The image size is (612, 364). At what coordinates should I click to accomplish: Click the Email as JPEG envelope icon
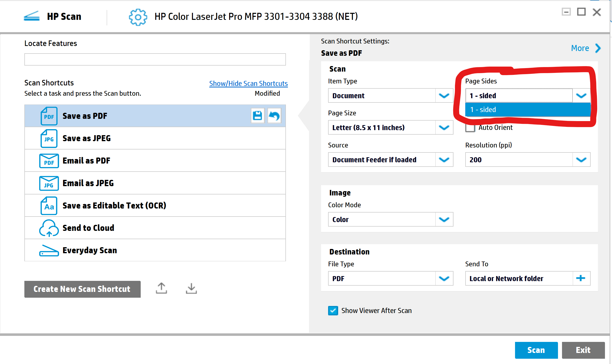pos(49,183)
